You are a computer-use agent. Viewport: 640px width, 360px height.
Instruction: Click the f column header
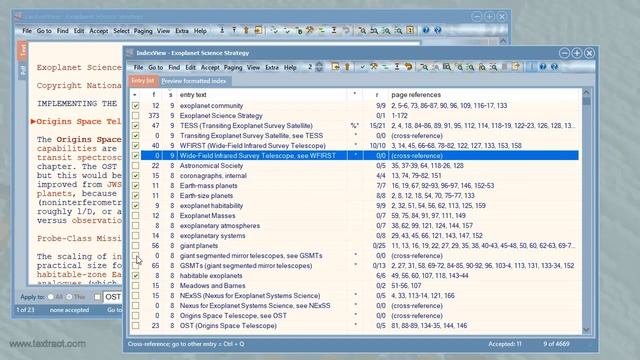pyautogui.click(x=154, y=95)
